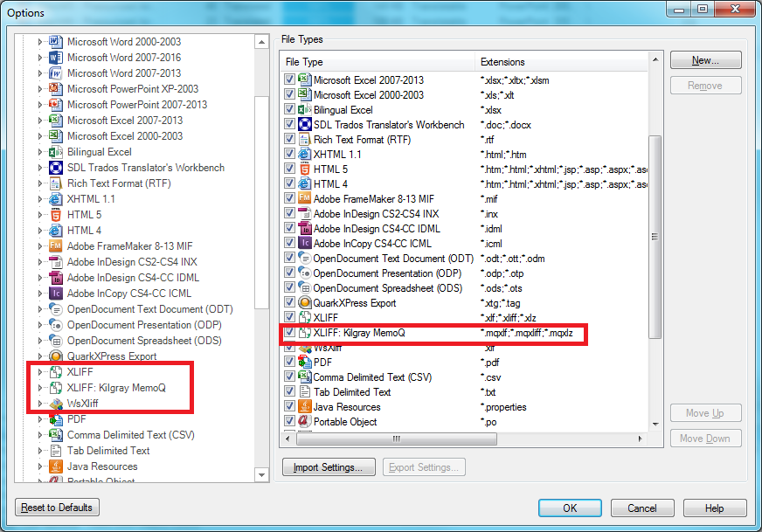The width and height of the screenshot is (762, 532).
Task: Expand XLIFF: Kilgray MemoQ tree node
Action: coord(40,388)
